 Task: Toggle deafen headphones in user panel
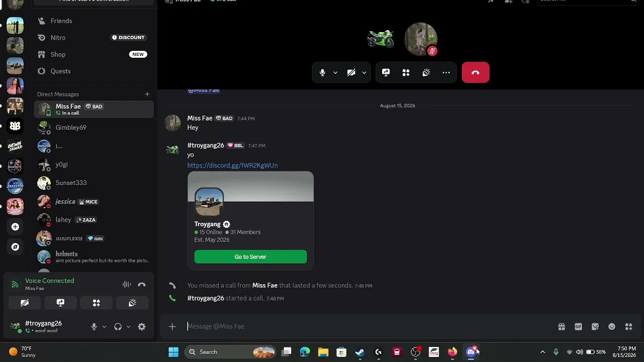pos(118,327)
